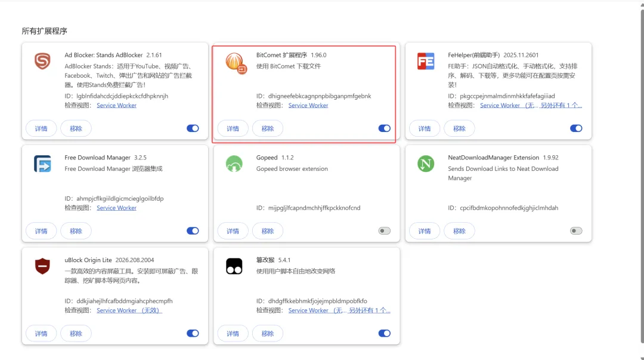This screenshot has width=644, height=360.
Task: Click the NeatDownloadManager N icon
Action: tap(426, 164)
